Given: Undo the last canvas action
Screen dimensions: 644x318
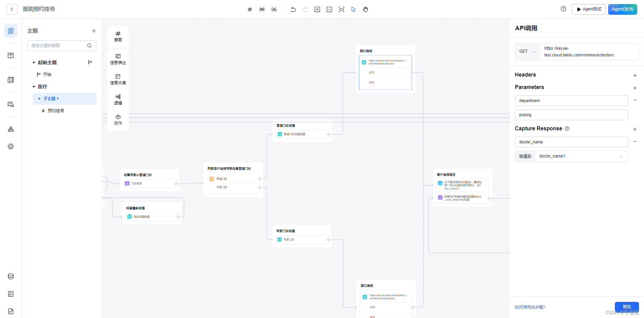Looking at the screenshot, I should (293, 9).
